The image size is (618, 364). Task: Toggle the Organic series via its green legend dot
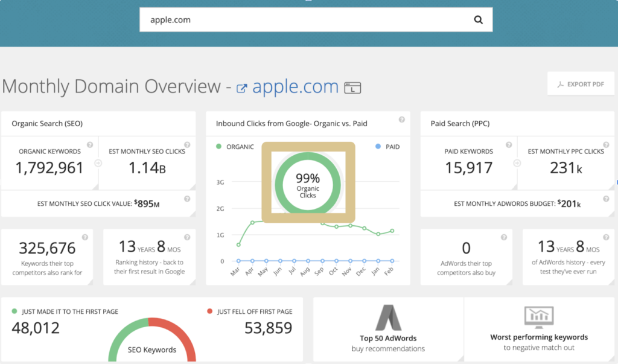[218, 147]
